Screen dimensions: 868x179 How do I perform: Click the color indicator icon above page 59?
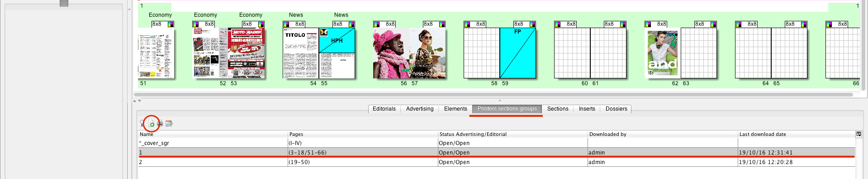tap(532, 24)
